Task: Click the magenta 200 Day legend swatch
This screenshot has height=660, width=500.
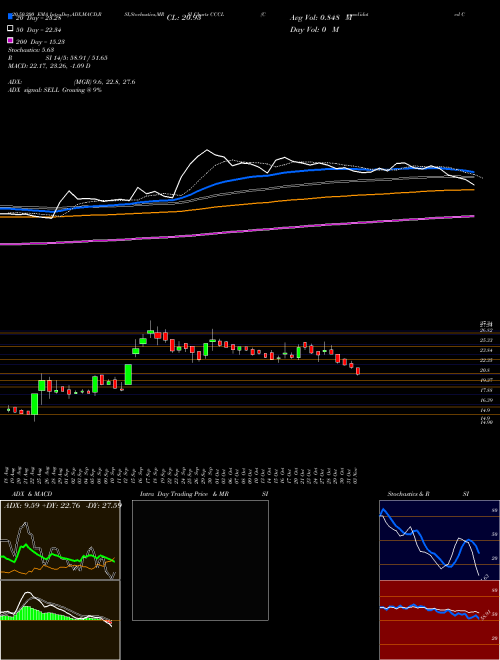Action: pyautogui.click(x=10, y=41)
